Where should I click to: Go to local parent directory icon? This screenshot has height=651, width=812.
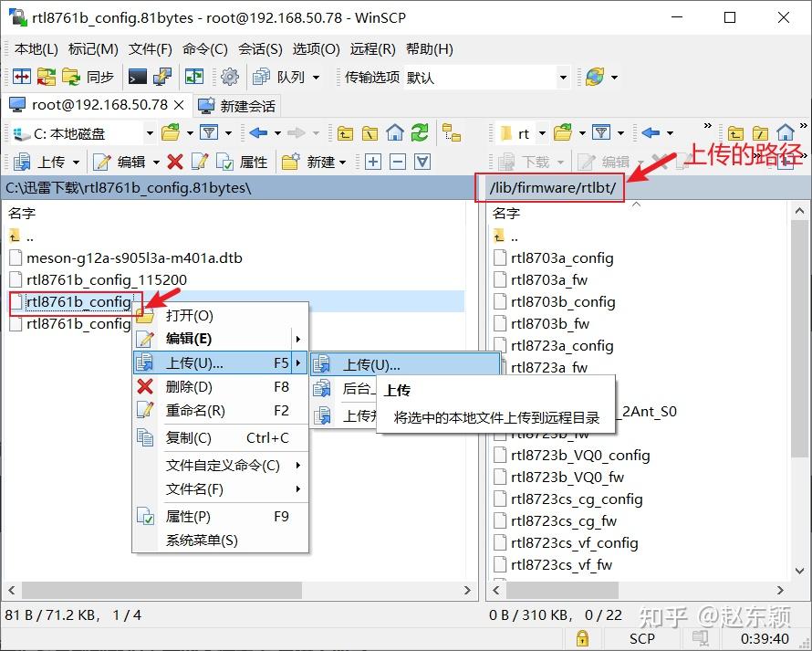(x=345, y=133)
